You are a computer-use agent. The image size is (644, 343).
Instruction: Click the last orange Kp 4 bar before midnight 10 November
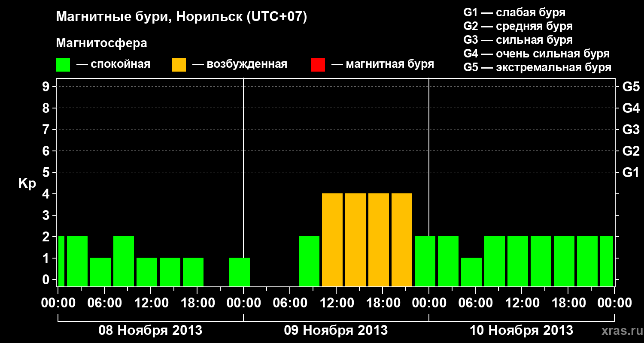(402, 240)
